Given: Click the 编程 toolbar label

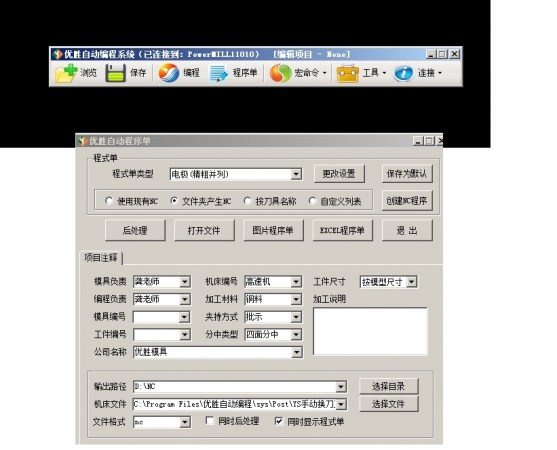Looking at the screenshot, I should coord(191,73).
